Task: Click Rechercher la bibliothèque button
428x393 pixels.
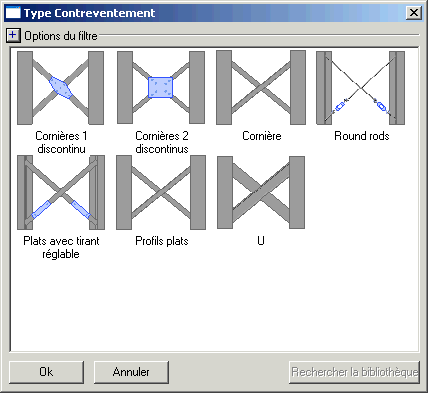Action: [354, 372]
